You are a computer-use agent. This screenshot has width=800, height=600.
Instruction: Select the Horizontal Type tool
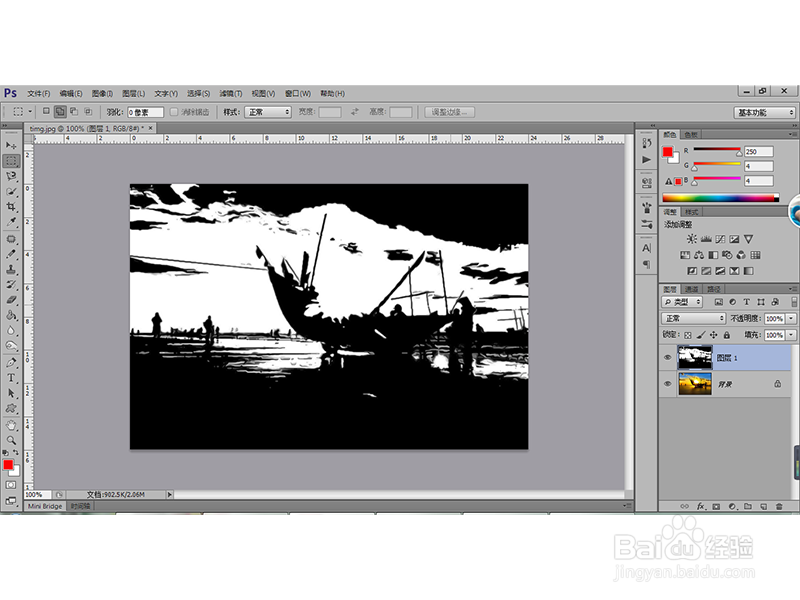(11, 378)
